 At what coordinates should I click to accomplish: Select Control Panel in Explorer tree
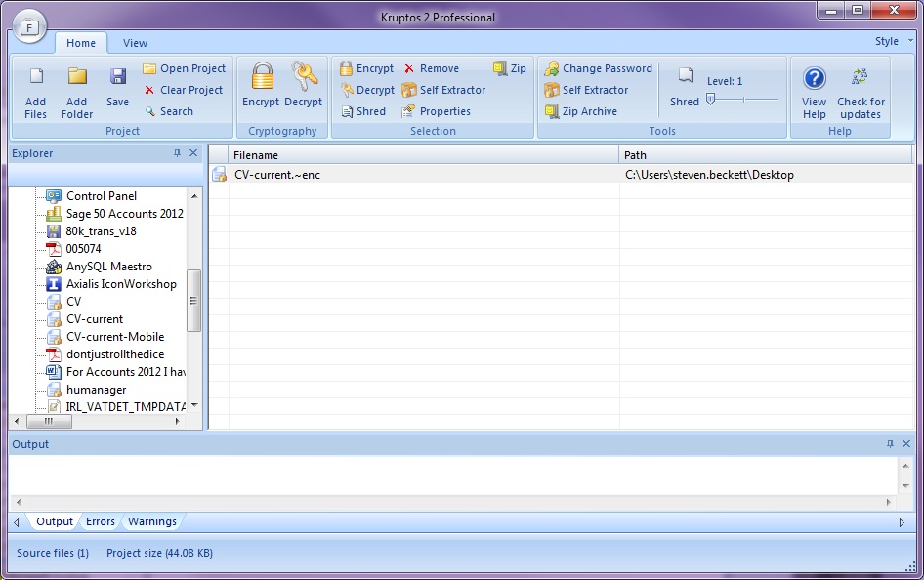92,196
